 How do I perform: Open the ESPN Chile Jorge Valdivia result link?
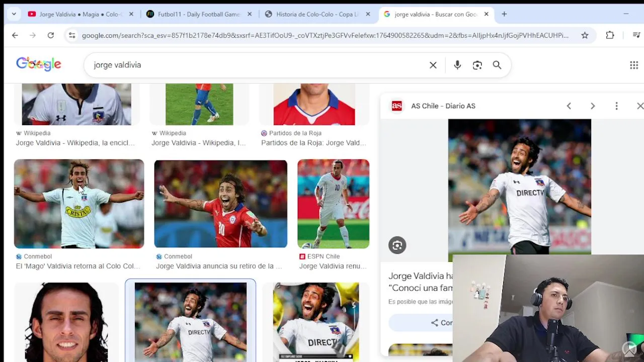(x=333, y=266)
